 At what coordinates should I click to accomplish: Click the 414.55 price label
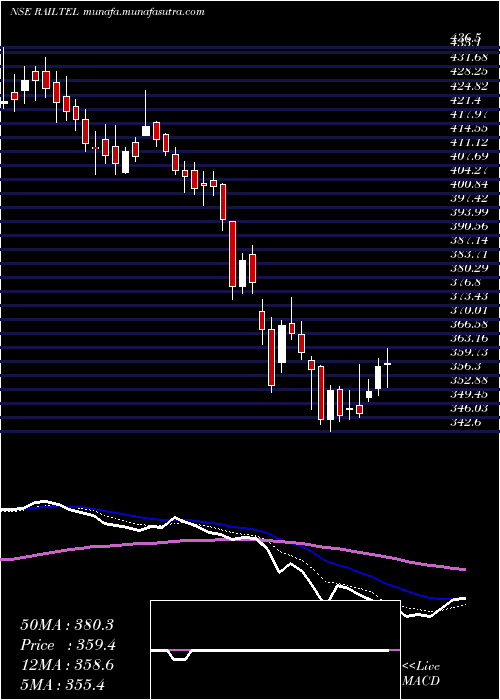click(471, 128)
